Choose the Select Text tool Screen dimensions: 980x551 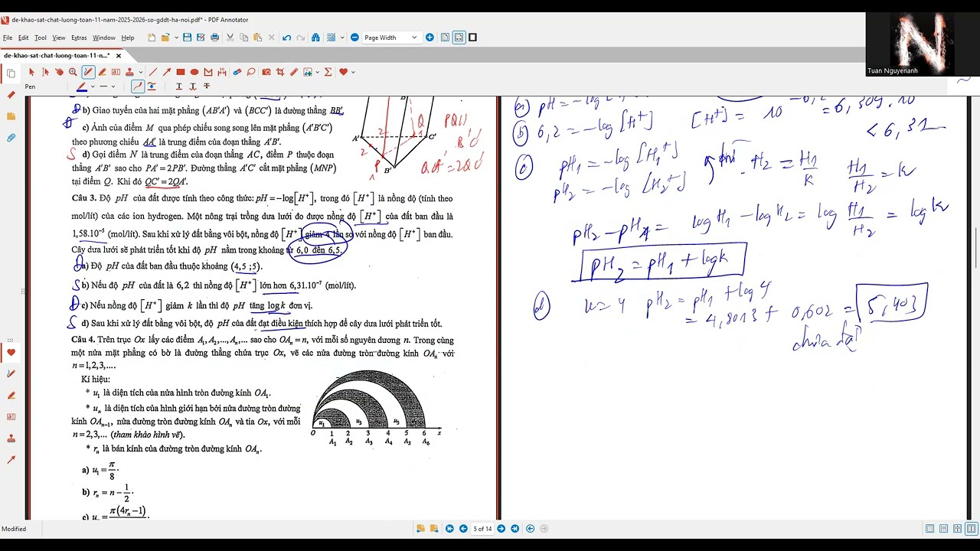[x=45, y=72]
